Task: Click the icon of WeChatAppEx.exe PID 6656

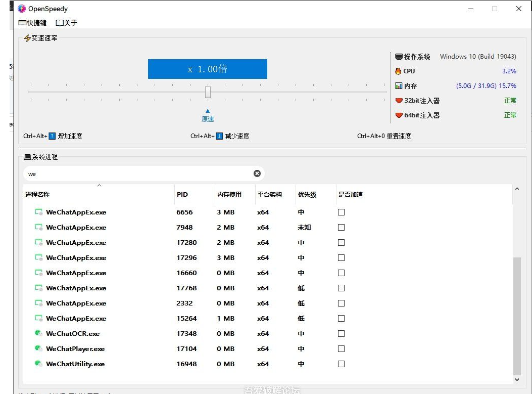Action: (38, 212)
